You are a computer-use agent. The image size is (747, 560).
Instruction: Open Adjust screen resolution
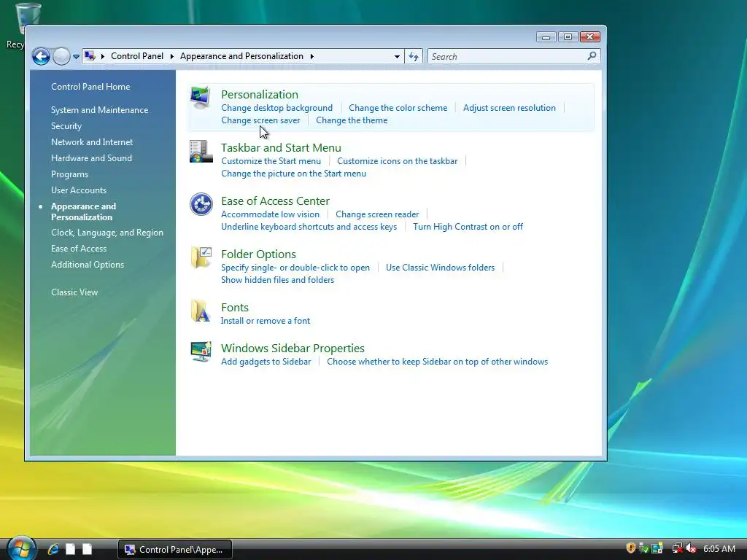pyautogui.click(x=509, y=108)
